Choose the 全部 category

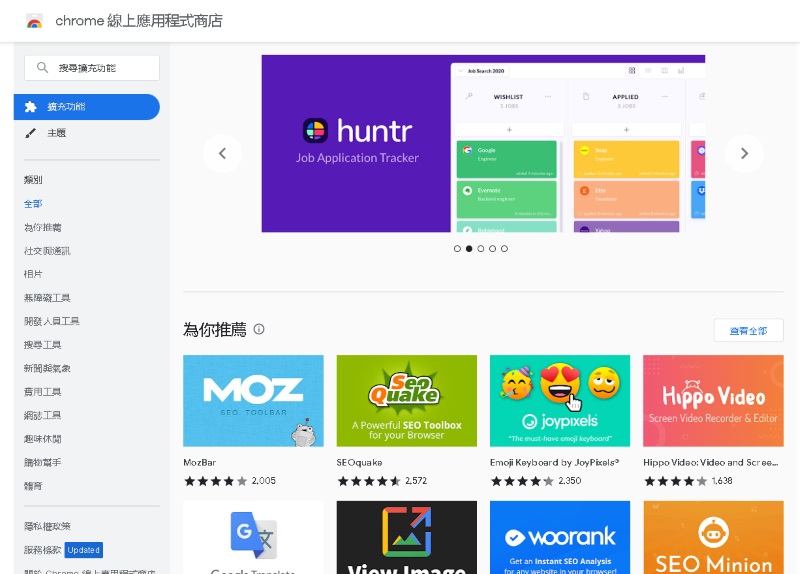tap(33, 204)
